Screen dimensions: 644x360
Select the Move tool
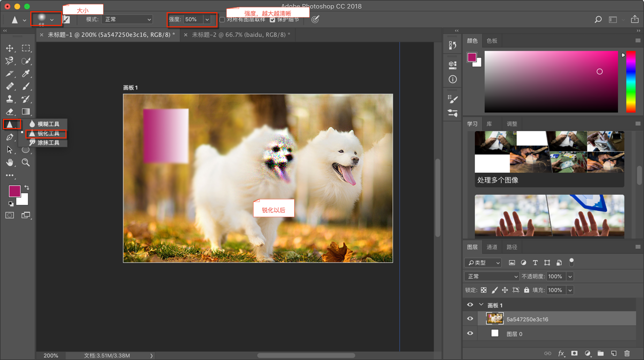(x=10, y=48)
